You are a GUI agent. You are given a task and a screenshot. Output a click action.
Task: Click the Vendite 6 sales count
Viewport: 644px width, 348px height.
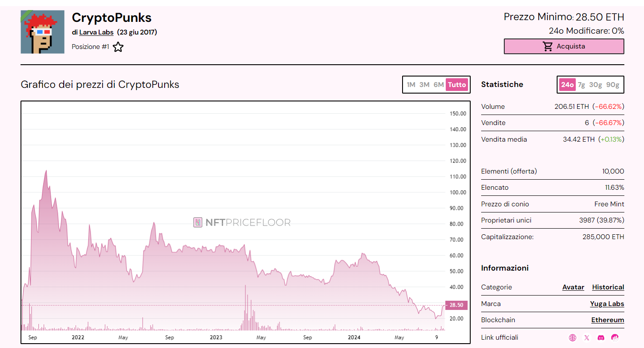point(587,123)
